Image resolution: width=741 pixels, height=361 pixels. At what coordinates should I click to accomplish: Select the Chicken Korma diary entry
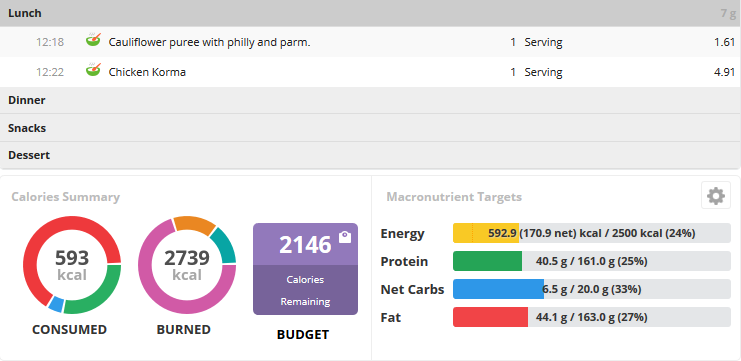click(x=370, y=72)
